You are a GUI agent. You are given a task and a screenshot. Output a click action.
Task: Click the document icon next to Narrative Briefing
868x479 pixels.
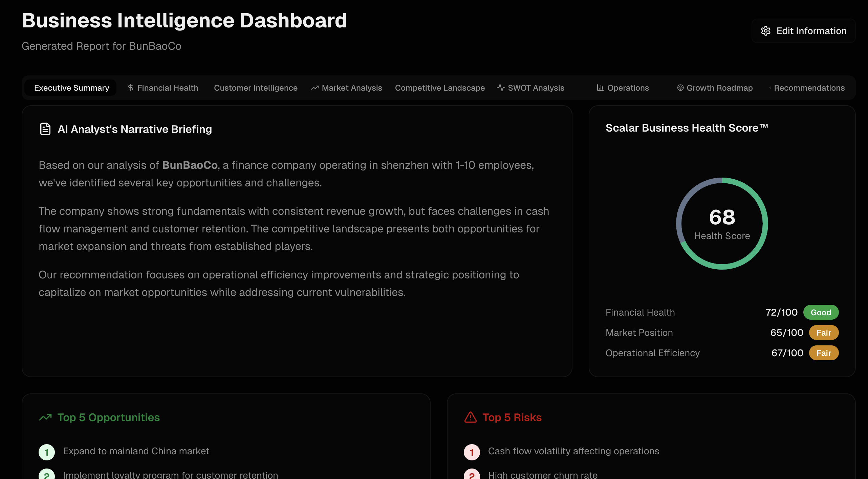45,129
